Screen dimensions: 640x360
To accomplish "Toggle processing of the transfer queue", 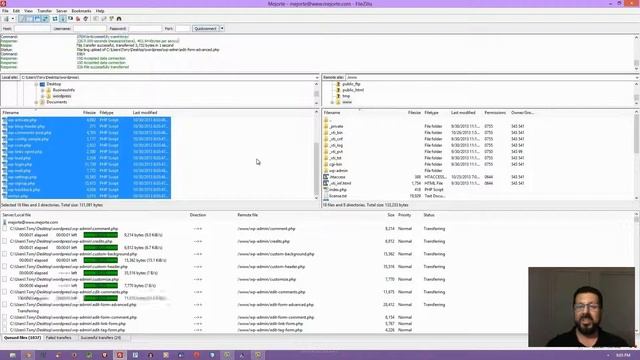I will pos(63,19).
